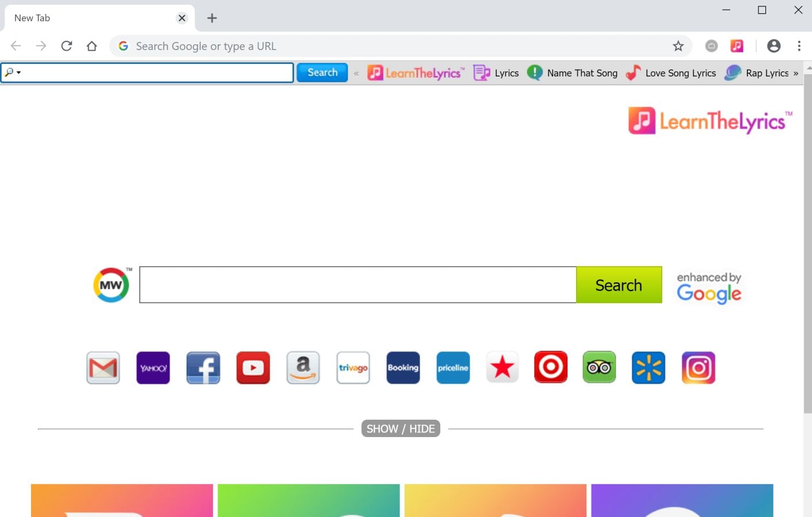Click the Google icon in the address bar
The width and height of the screenshot is (812, 517).
pyautogui.click(x=123, y=46)
